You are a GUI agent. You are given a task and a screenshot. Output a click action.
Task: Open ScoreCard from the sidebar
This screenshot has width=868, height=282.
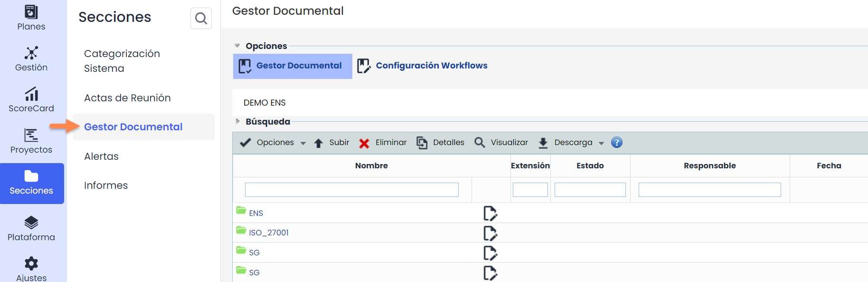(31, 100)
